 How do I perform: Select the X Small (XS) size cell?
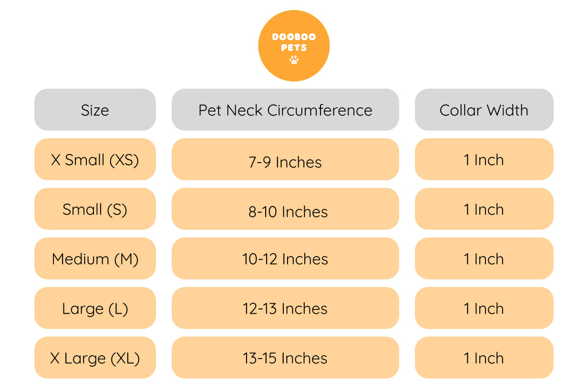(95, 160)
